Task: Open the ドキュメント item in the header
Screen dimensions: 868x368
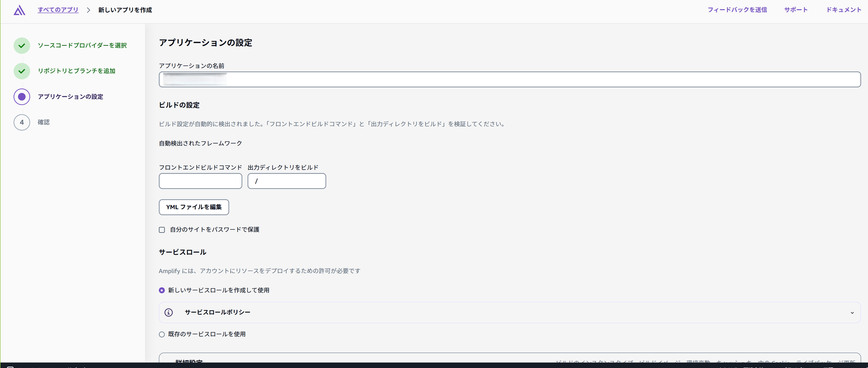Action: click(843, 10)
